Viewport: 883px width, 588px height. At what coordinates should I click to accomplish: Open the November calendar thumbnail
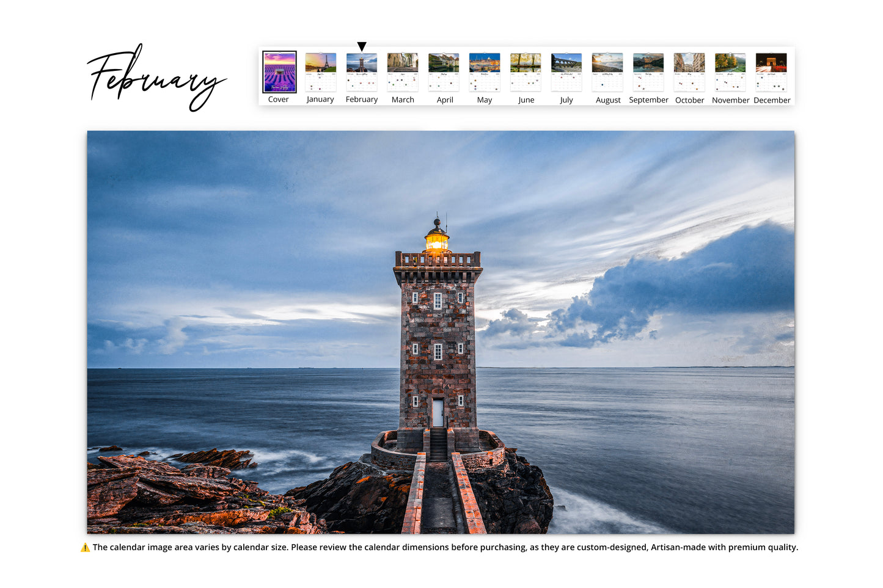pos(730,72)
